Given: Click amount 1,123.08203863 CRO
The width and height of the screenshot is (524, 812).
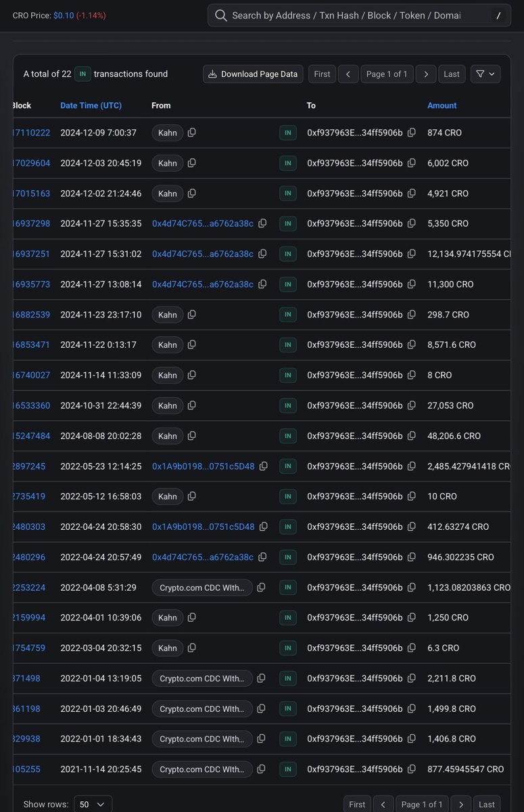Looking at the screenshot, I should click(469, 587).
